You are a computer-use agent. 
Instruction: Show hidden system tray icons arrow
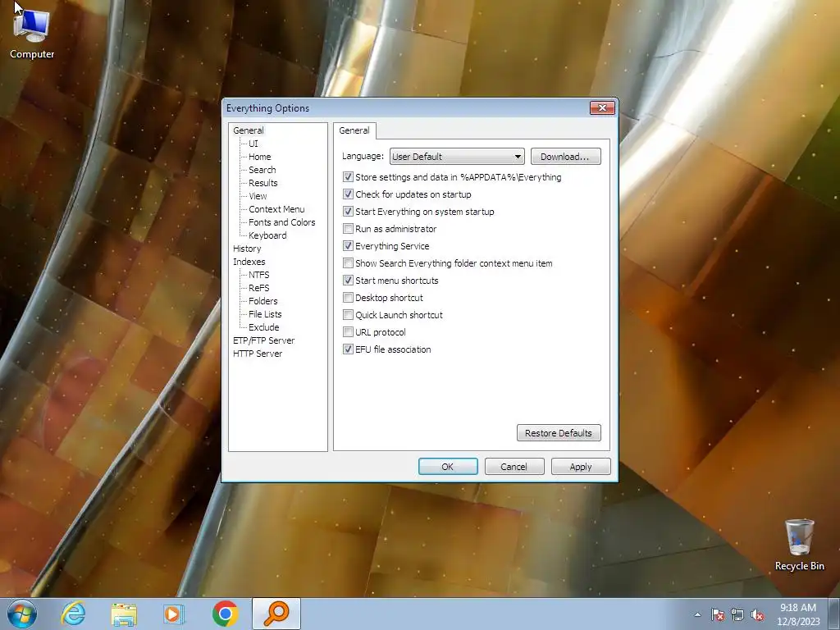pyautogui.click(x=697, y=614)
